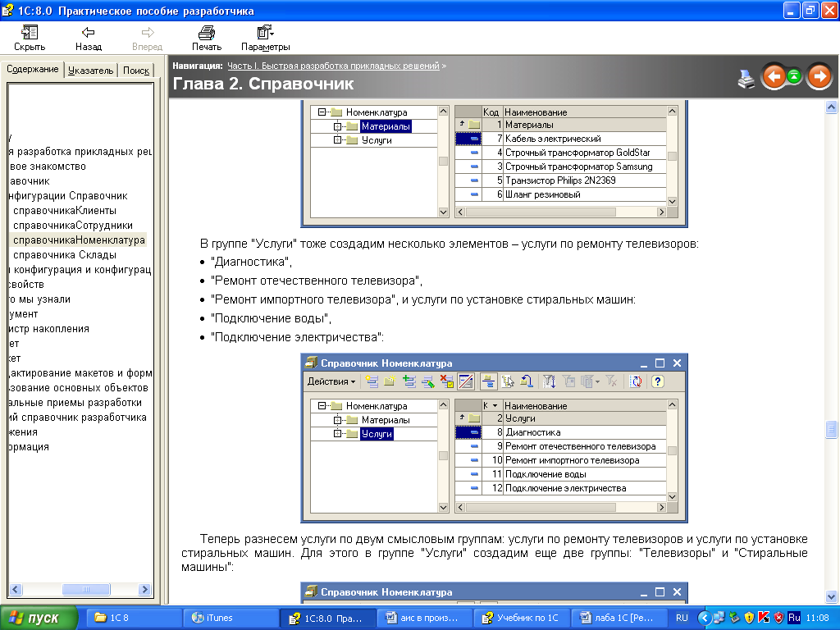This screenshot has width=840, height=630.
Task: Open the Действия dropdown in lower window
Action: pyautogui.click(x=331, y=381)
